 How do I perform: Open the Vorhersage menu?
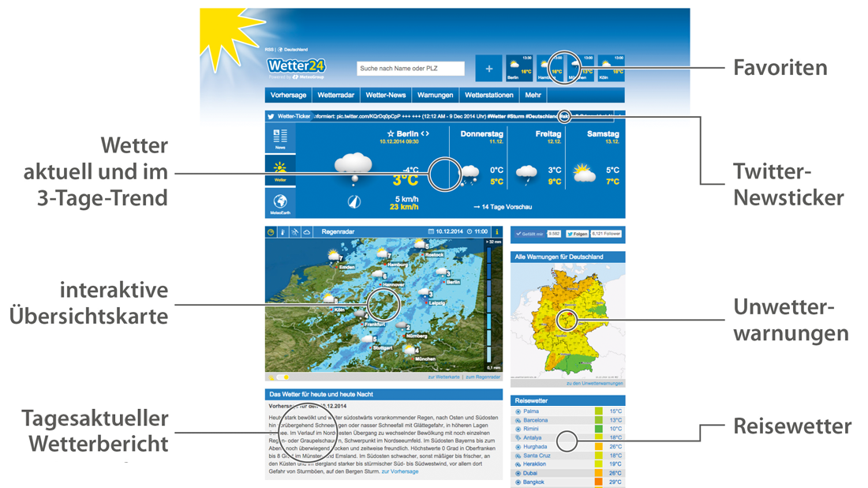click(288, 96)
